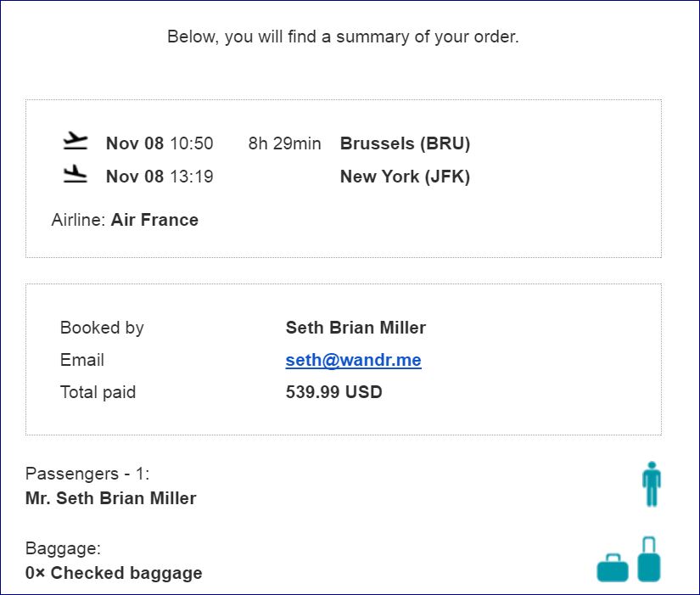
Task: Click the Brussels (BRU) departure airport
Action: coord(405,143)
